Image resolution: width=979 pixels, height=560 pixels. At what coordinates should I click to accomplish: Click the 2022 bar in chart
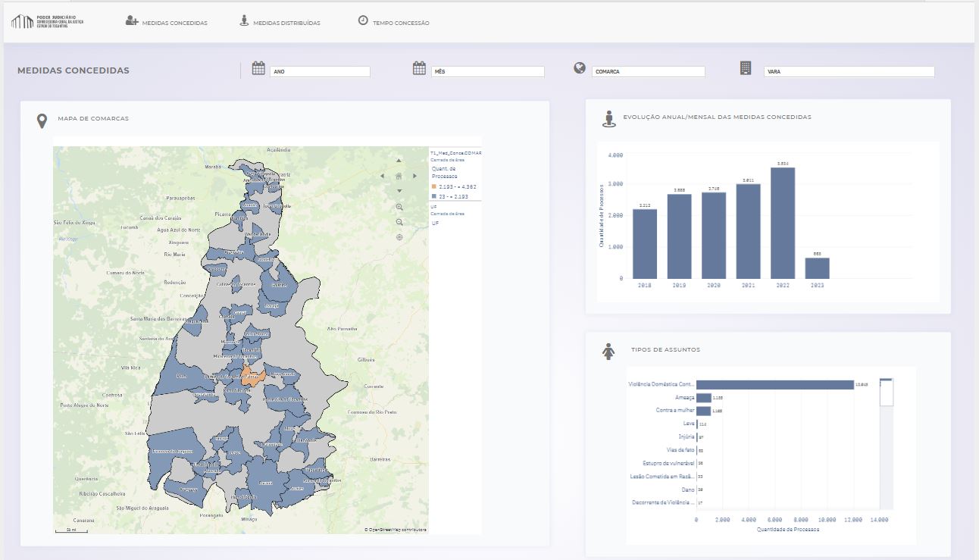pos(782,223)
